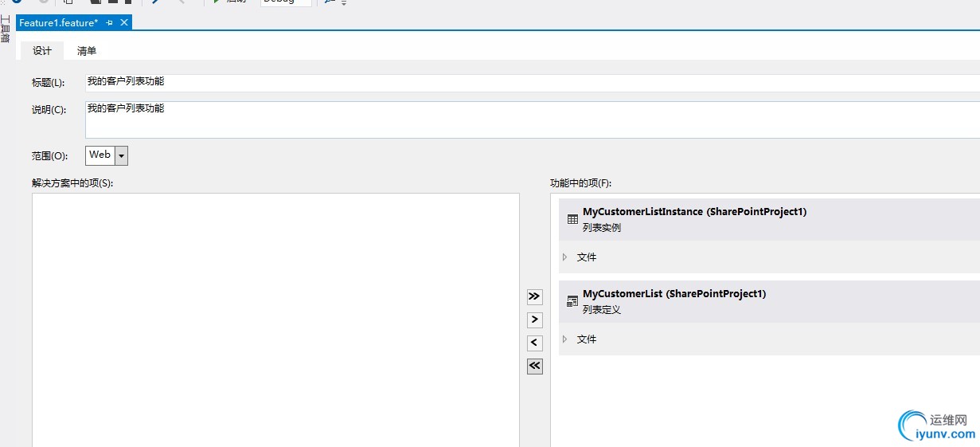
Task: Click the 列表实例 subtitle text
Action: (x=601, y=228)
